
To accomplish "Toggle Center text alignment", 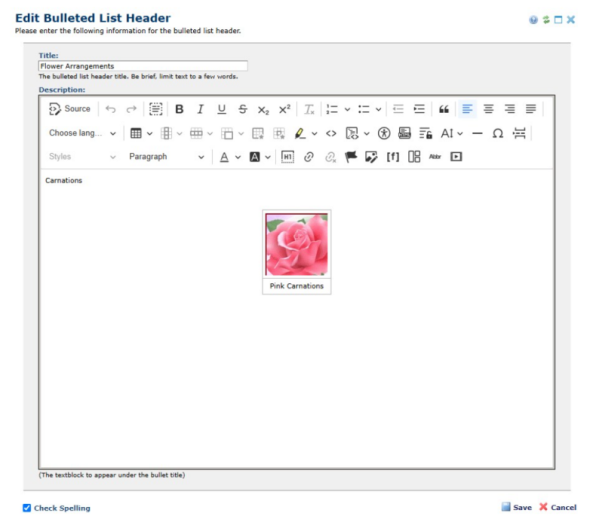I will pyautogui.click(x=488, y=109).
